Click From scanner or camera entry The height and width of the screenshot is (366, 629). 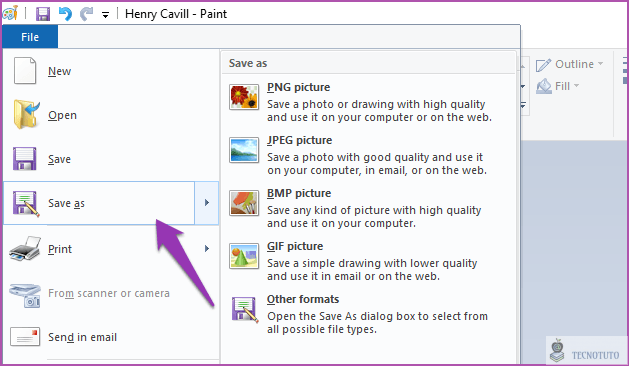click(x=111, y=293)
